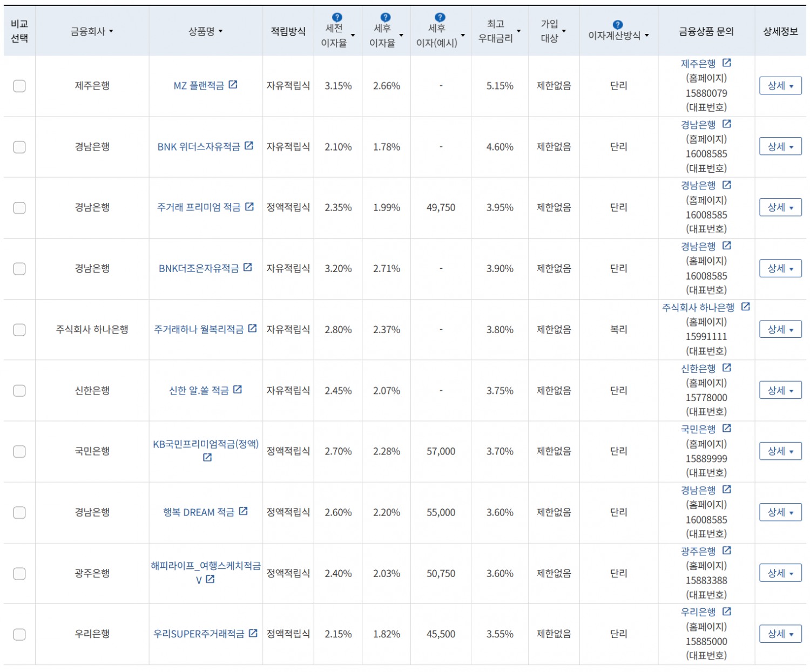
Task: Check compare box for 주거래하나 월복리적금 row
Action: 19,330
